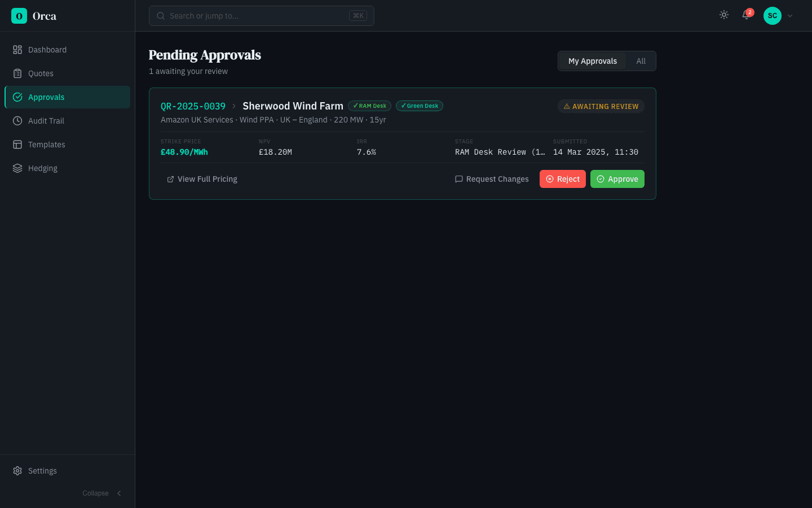The width and height of the screenshot is (812, 508).
Task: Click the Green Desk approved badge
Action: (x=420, y=106)
